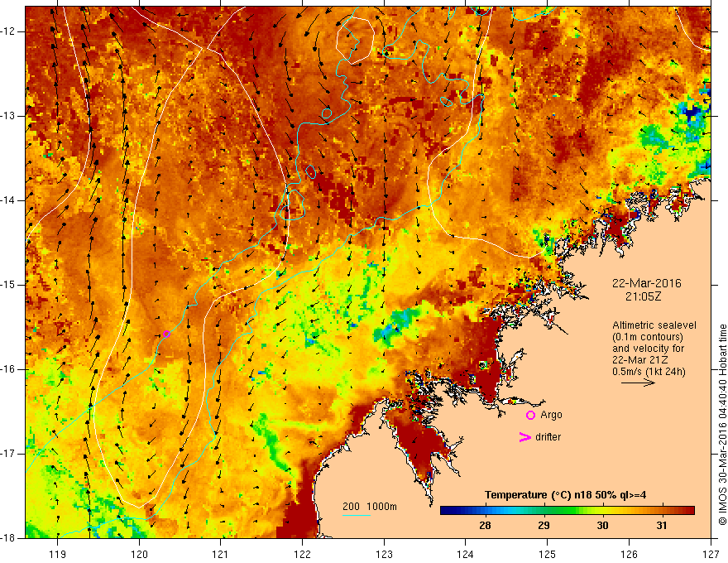Click the longitude axis label 125
This screenshot has height=563, width=728.
click(548, 554)
